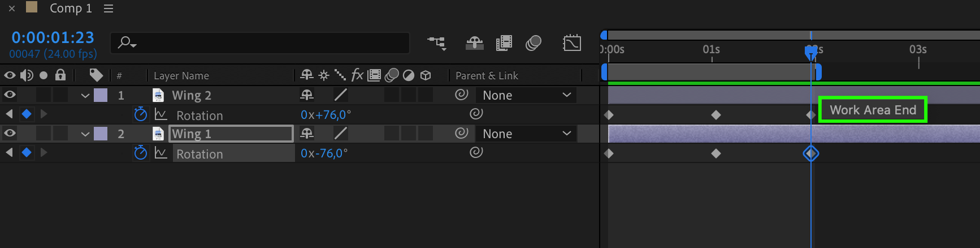Hide the Wing 2 layer
Image resolution: width=980 pixels, height=248 pixels.
10,95
